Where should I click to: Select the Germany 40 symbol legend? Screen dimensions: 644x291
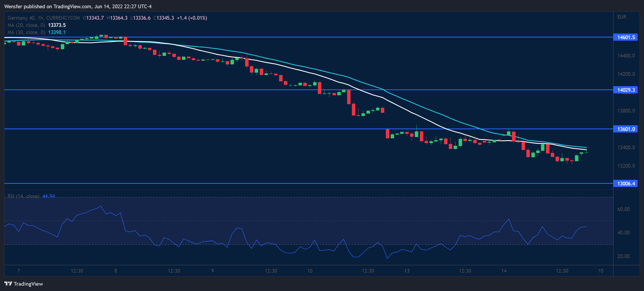tap(44, 18)
